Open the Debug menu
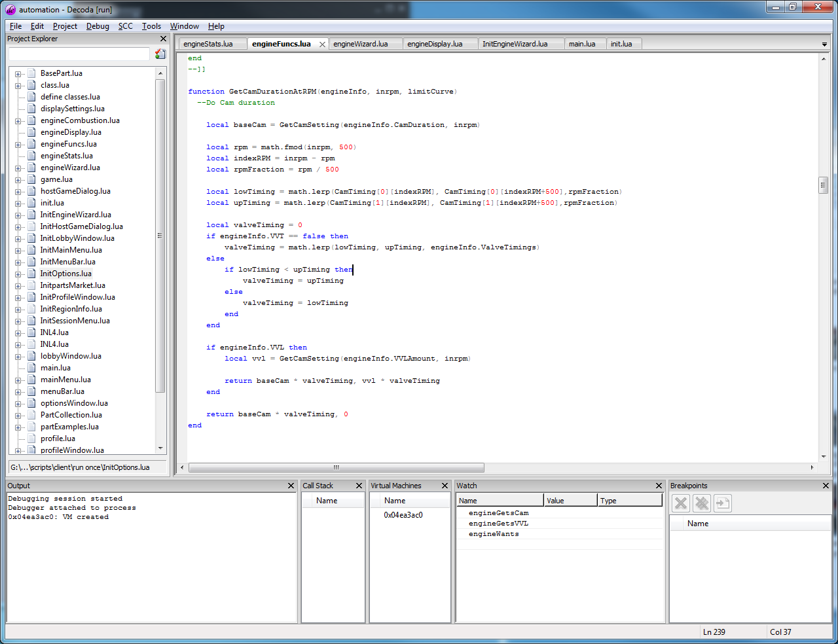 98,26
